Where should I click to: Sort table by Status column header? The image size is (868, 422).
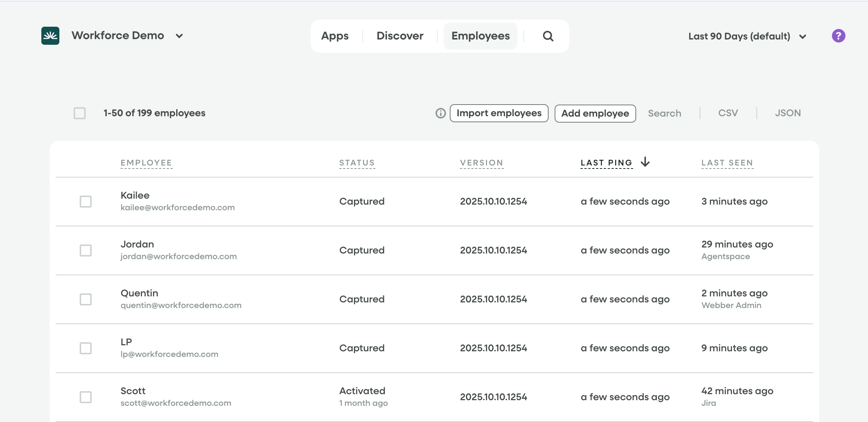pos(357,163)
